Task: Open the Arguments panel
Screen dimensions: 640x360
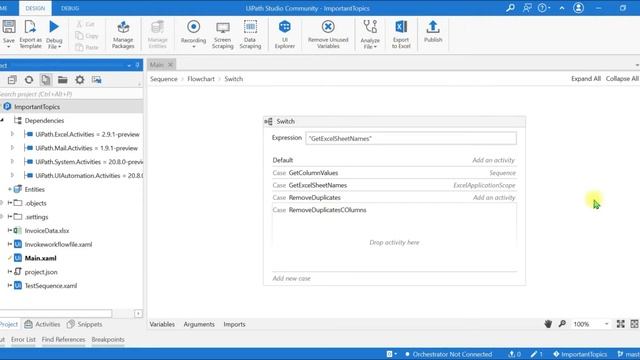Action: click(x=199, y=324)
